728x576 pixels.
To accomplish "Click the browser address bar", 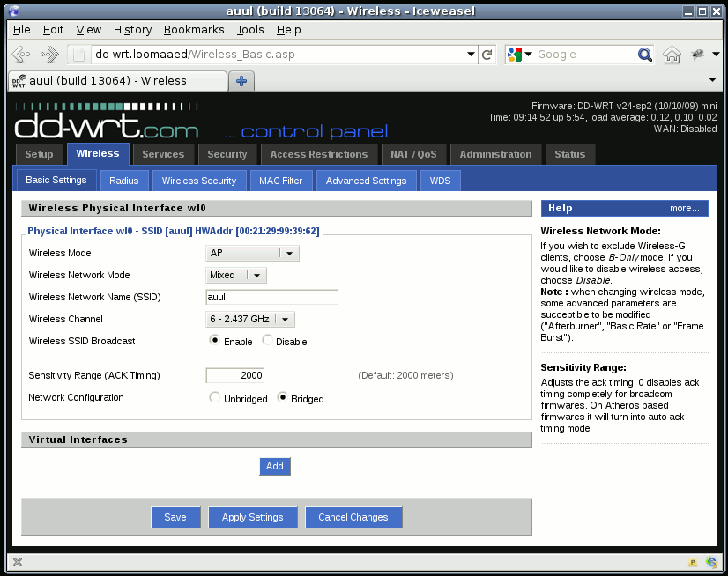I will pyautogui.click(x=279, y=55).
